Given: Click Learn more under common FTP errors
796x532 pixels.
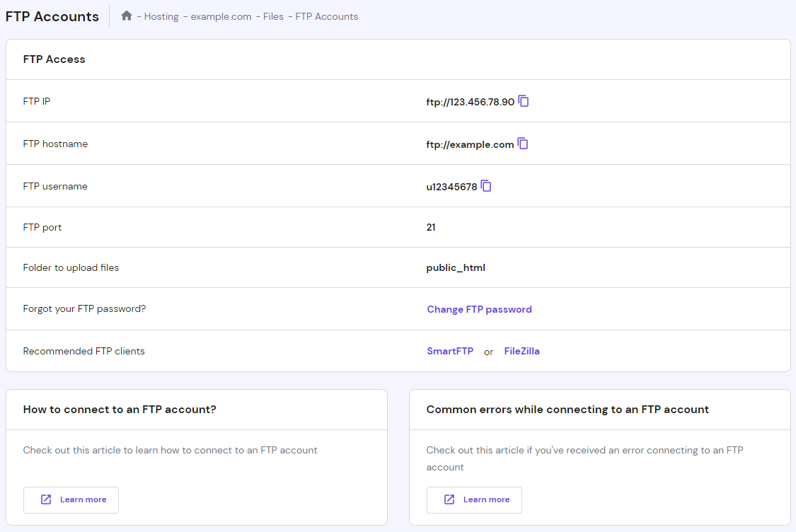Looking at the screenshot, I should 474,499.
